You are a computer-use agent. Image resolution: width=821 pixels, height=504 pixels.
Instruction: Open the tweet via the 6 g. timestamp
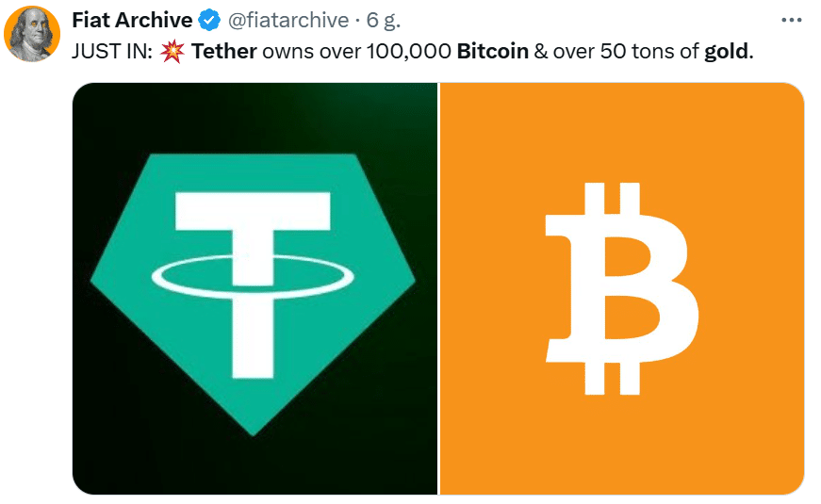pyautogui.click(x=384, y=21)
